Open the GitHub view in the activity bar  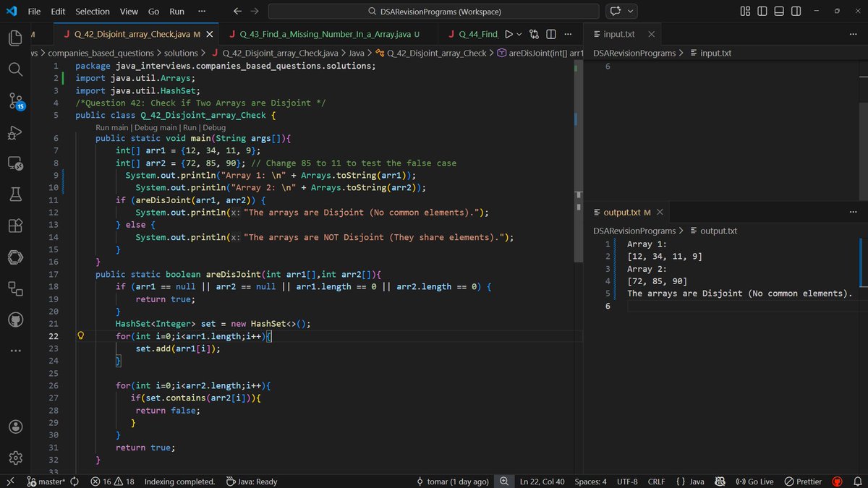coord(16,319)
